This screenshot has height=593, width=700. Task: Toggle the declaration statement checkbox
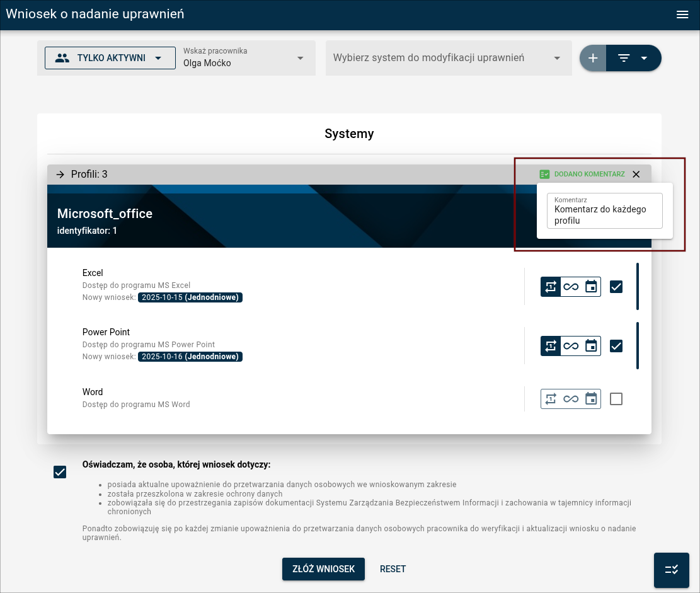point(60,472)
